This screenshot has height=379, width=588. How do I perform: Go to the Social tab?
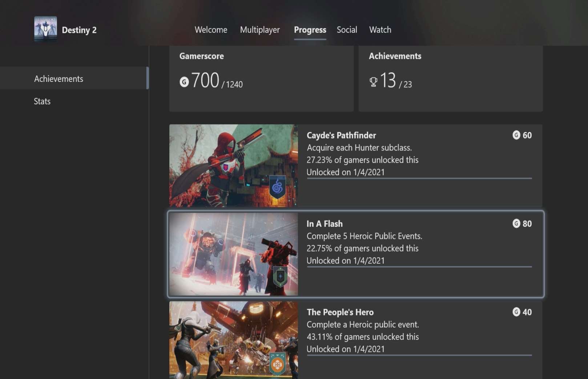(x=347, y=30)
